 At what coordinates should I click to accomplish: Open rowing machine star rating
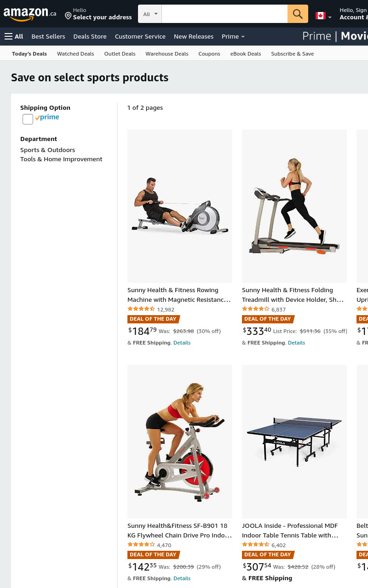pos(141,309)
